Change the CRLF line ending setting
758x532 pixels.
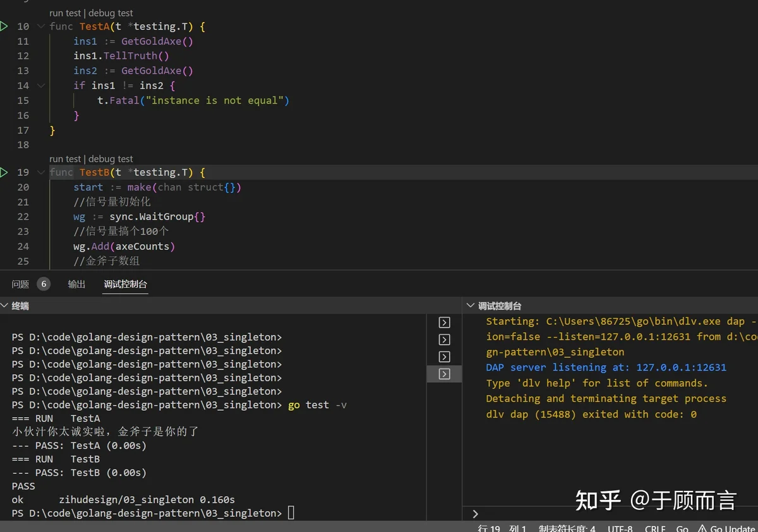coord(655,528)
